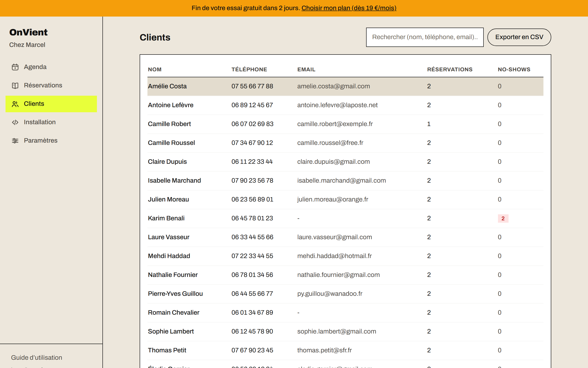The width and height of the screenshot is (588, 368).
Task: Open Paramètres in the sidebar
Action: 51,141
